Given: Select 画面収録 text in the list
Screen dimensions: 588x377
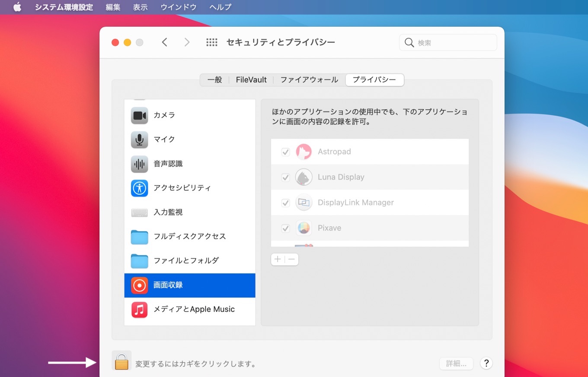Looking at the screenshot, I should click(168, 285).
